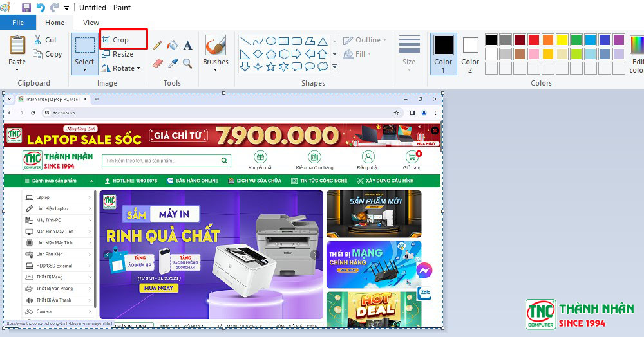This screenshot has height=337, width=644.
Task: Expand the full Shapes gallery
Action: (x=334, y=66)
